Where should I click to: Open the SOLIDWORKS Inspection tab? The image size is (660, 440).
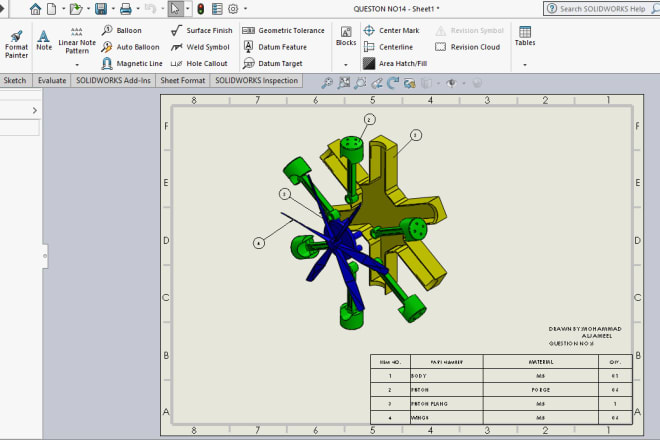coord(256,80)
